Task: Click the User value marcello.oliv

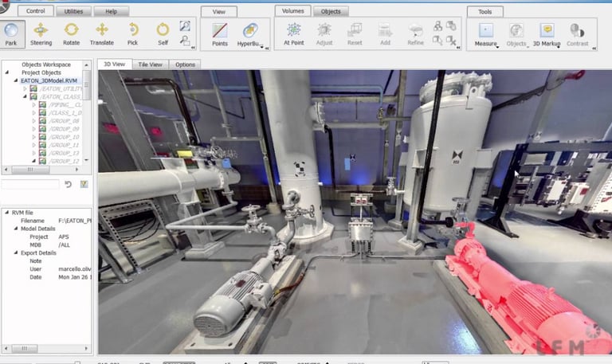Action: [75, 269]
